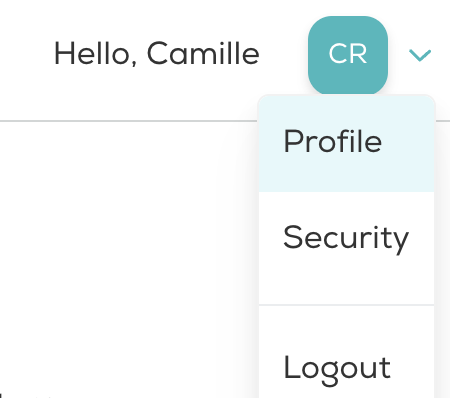This screenshot has height=398, width=450.
Task: Tap the rounded-square account avatar
Action: (348, 56)
